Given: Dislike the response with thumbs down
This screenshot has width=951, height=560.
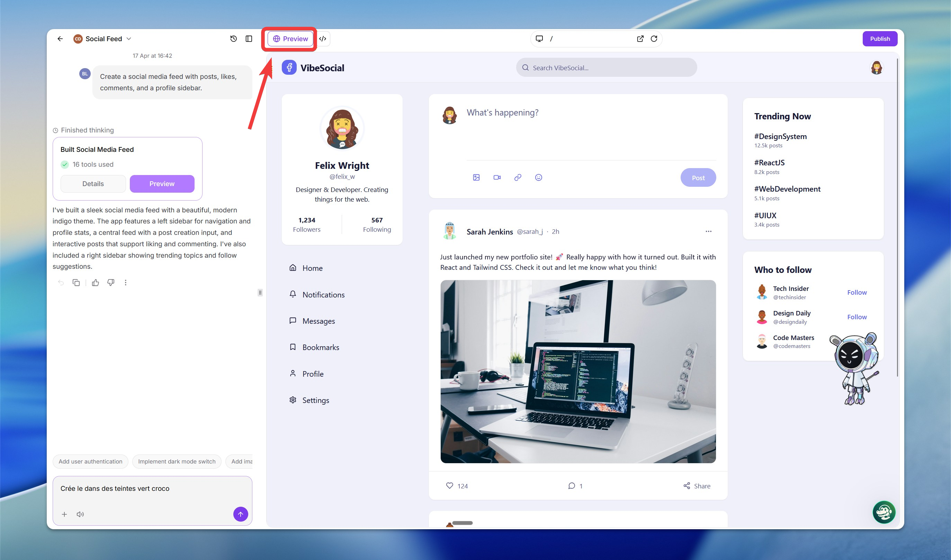Looking at the screenshot, I should [111, 283].
